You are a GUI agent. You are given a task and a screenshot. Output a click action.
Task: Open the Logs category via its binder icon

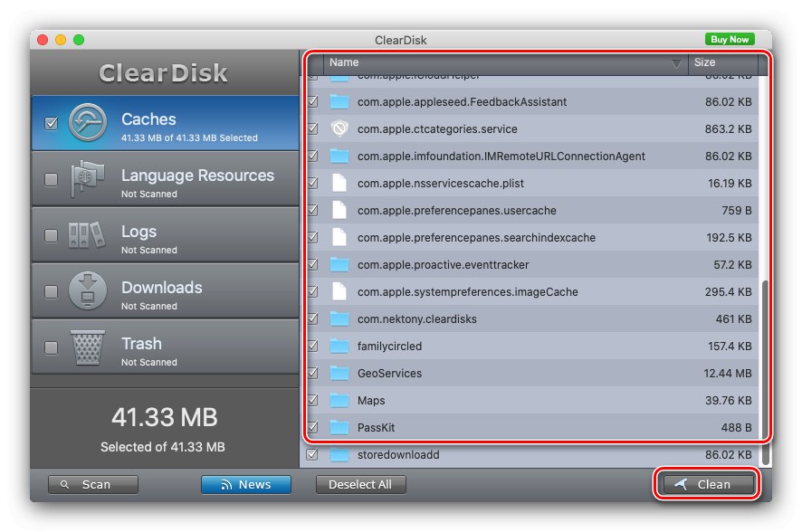coord(87,234)
